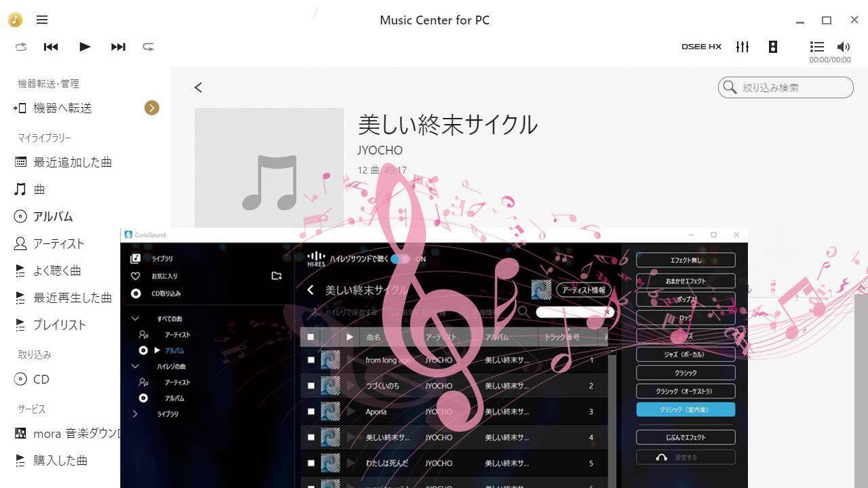Skip to the previous track in Music Center
868x488 pixels.
point(51,47)
